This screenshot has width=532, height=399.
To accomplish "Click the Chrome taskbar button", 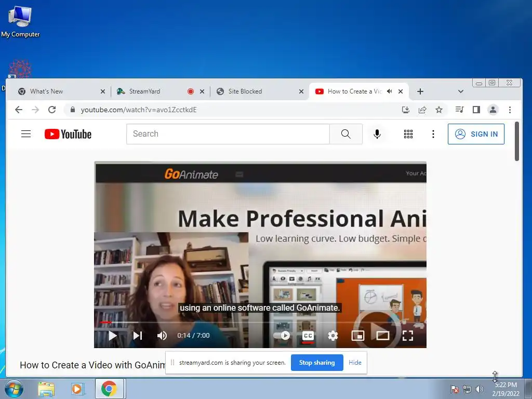I will point(109,389).
